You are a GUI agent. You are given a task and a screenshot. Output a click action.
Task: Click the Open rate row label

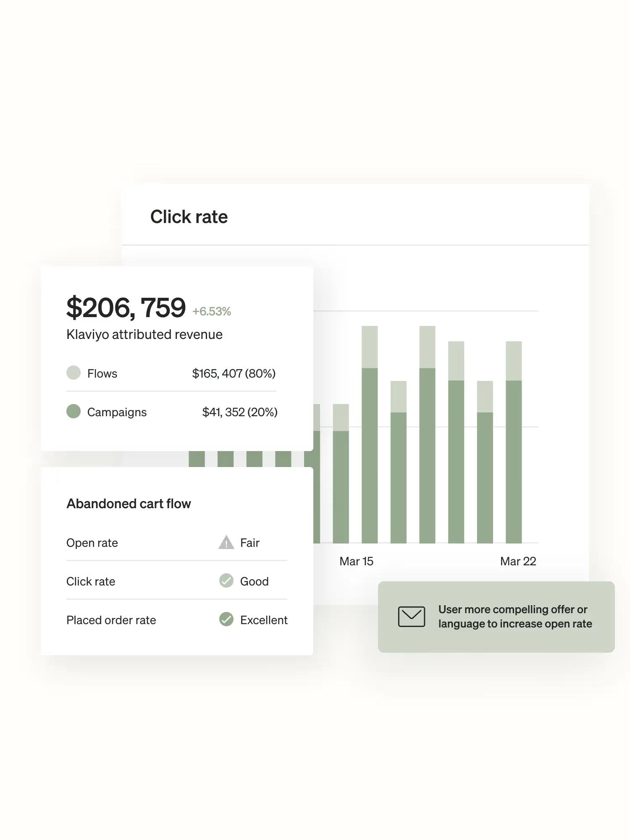click(92, 543)
